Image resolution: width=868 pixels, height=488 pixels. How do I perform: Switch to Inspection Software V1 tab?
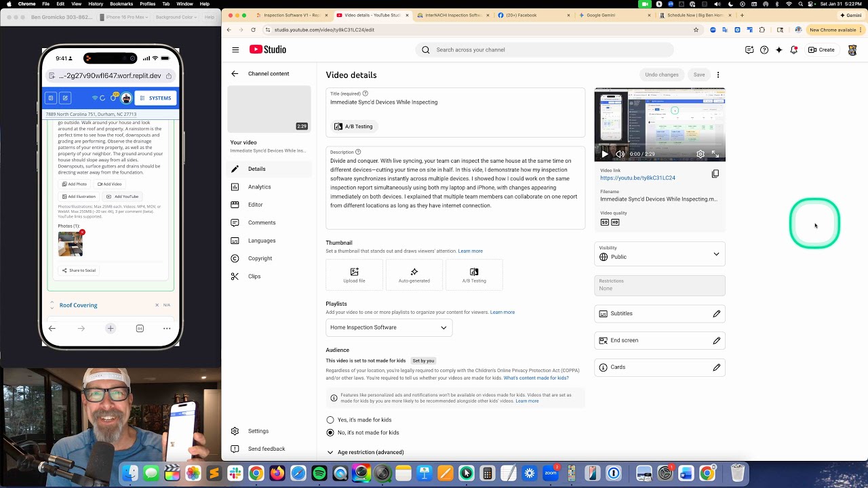pyautogui.click(x=294, y=15)
